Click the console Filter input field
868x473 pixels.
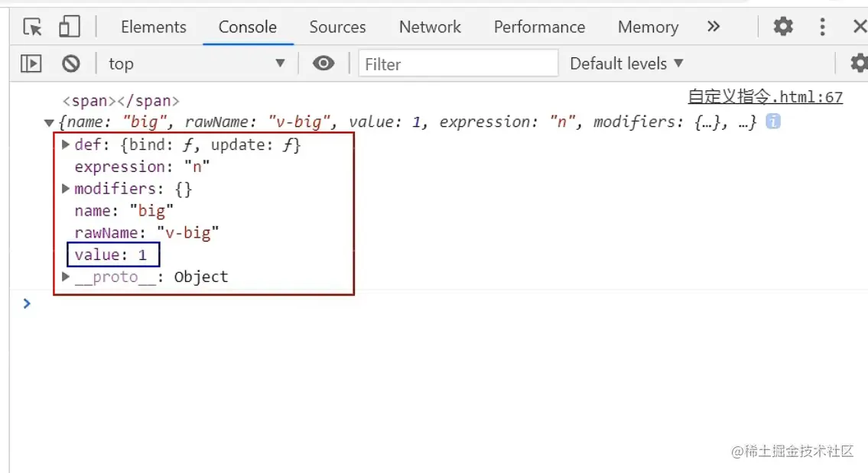click(x=458, y=63)
